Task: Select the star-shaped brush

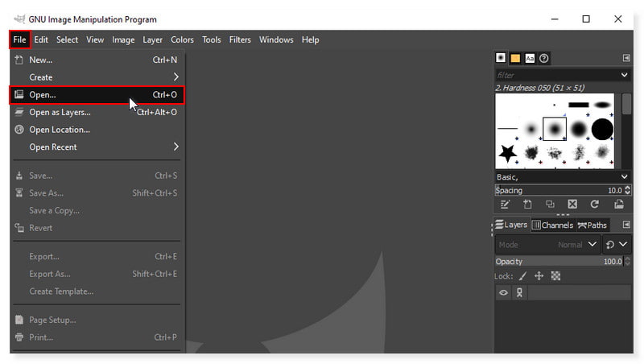Action: point(508,151)
